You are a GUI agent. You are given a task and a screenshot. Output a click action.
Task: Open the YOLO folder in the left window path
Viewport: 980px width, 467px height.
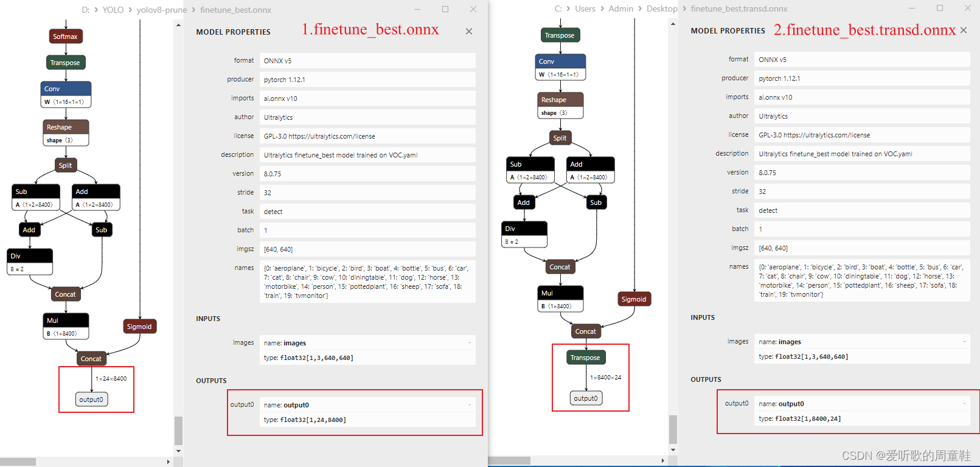113,10
